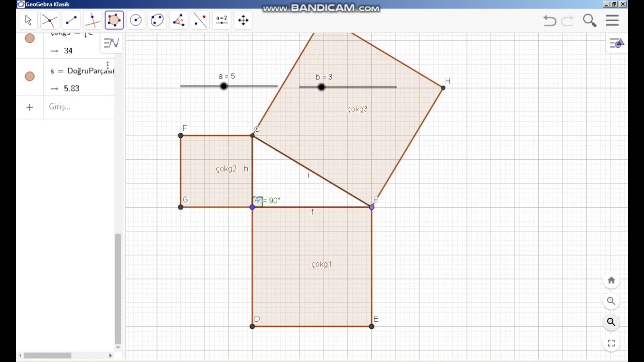Click the çokg1 polygon label
Image resolution: width=644 pixels, height=362 pixels.
tap(321, 264)
